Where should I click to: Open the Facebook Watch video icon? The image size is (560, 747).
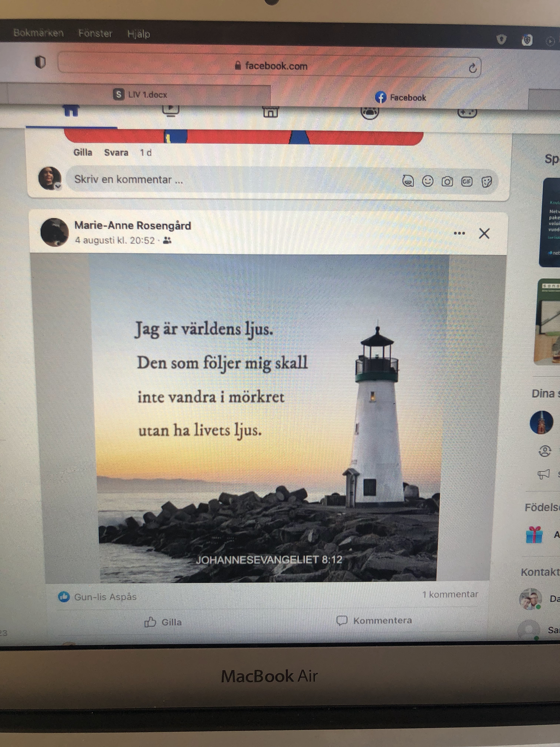[171, 110]
